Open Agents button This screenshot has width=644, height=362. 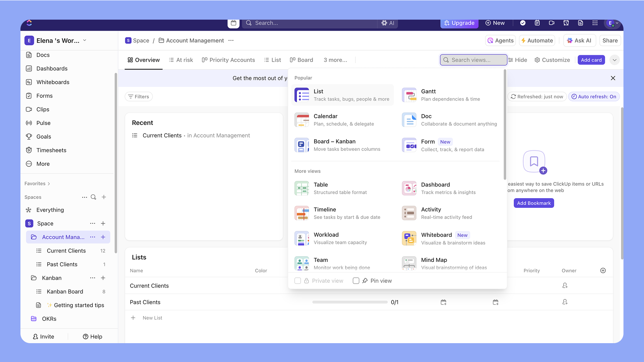[x=500, y=40]
